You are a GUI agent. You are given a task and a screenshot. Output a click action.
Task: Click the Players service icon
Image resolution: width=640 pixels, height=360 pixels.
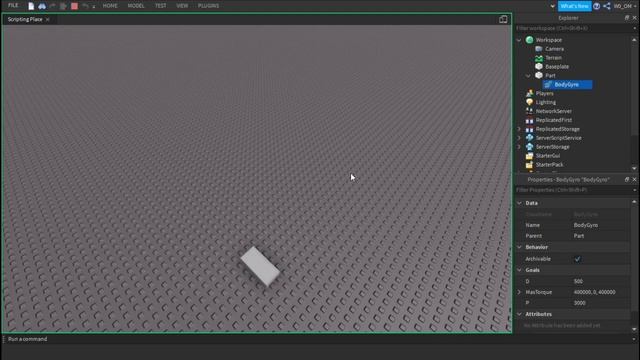(x=529, y=93)
